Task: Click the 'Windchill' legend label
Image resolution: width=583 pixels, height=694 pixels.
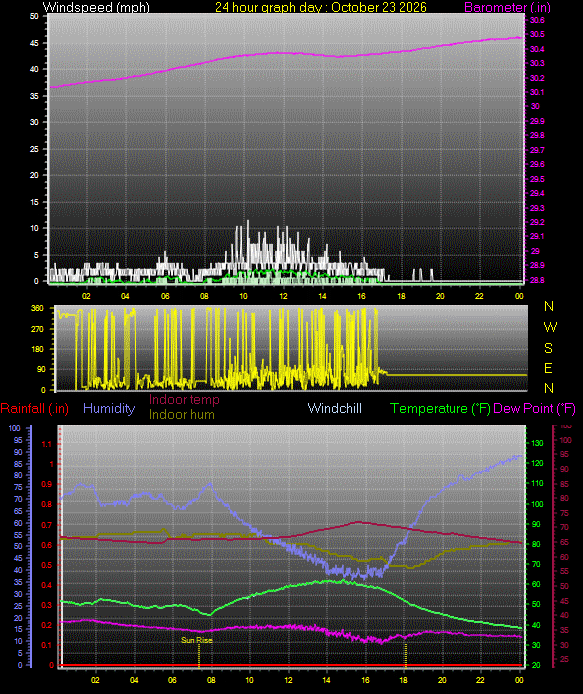Action: tap(335, 408)
